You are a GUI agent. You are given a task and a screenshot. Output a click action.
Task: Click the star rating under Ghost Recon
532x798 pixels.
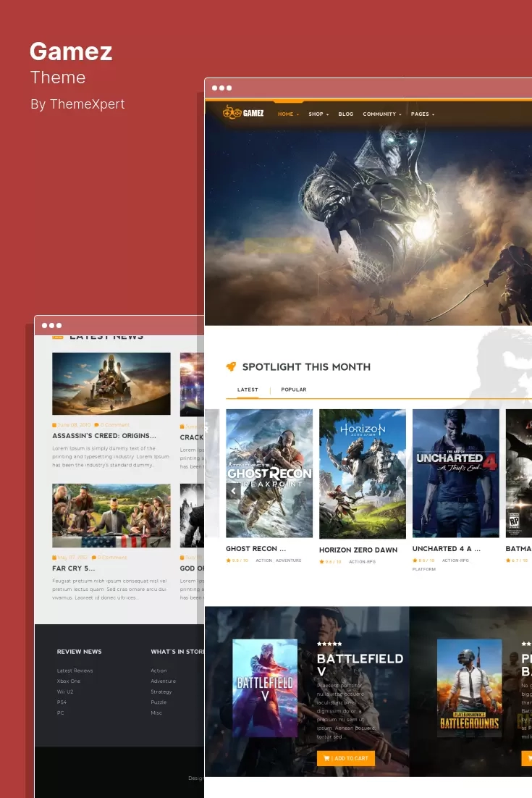(x=237, y=560)
